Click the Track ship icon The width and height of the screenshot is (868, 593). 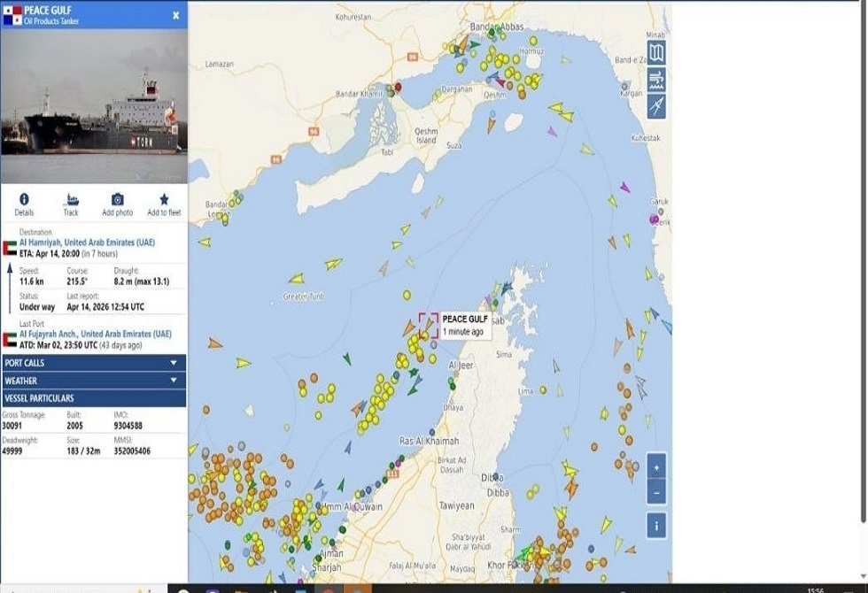point(71,204)
